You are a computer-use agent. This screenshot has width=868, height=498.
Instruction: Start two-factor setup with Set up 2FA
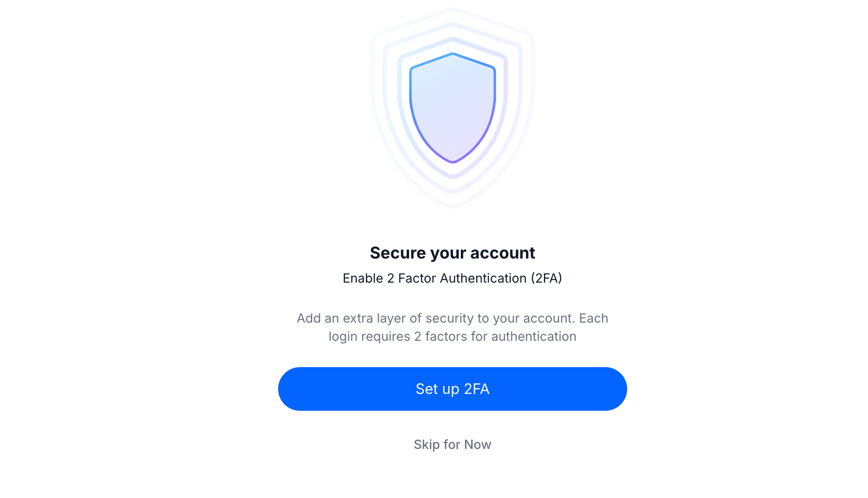pos(452,389)
